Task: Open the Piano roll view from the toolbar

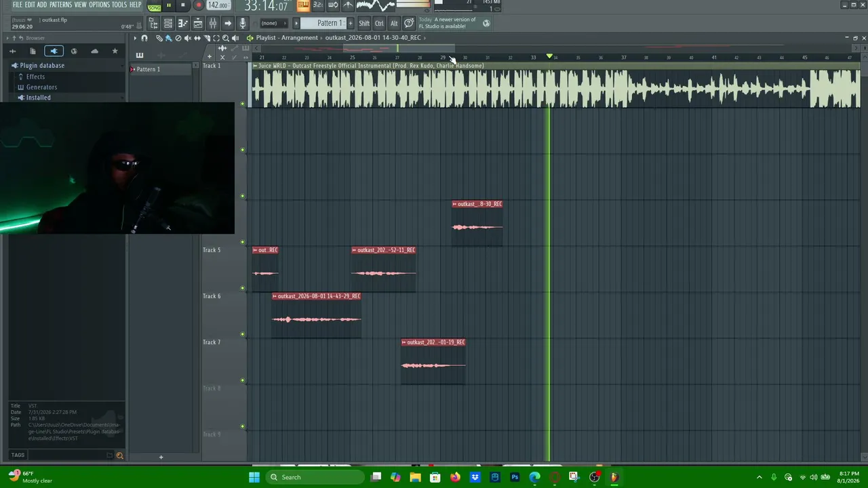Action: [183, 24]
